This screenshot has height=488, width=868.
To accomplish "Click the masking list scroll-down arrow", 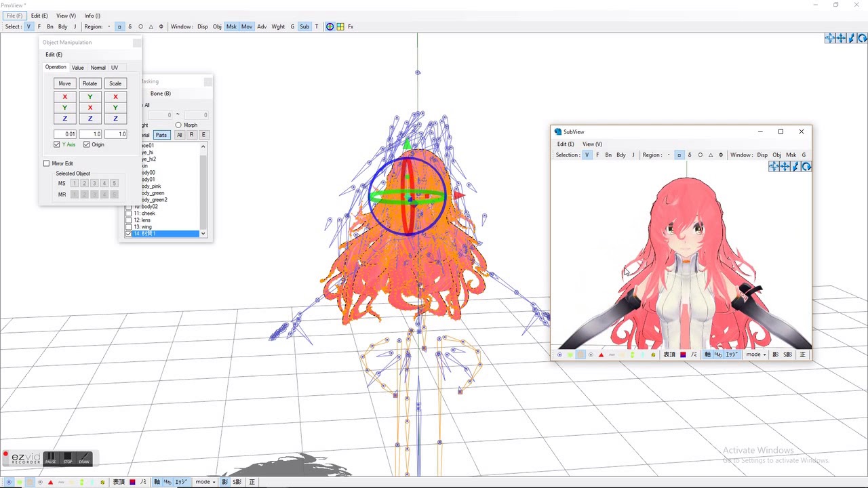I will (x=203, y=233).
